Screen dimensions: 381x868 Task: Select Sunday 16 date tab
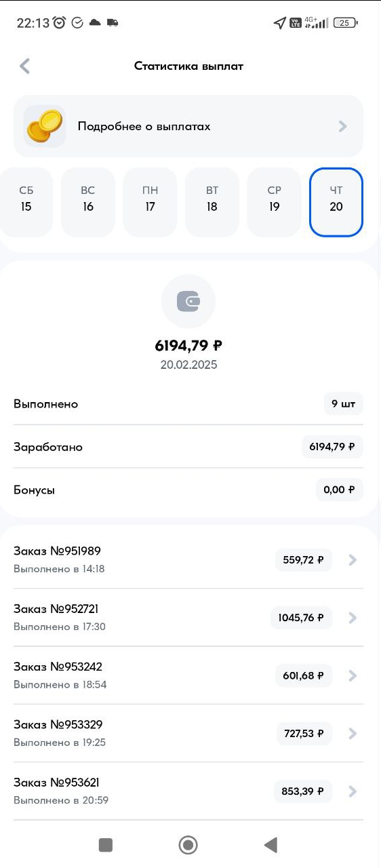(88, 202)
